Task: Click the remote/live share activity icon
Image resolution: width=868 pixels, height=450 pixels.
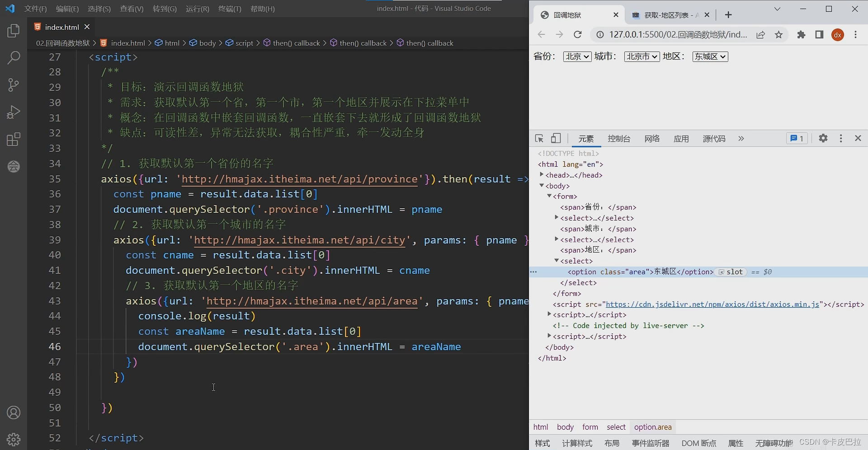Action: point(14,166)
